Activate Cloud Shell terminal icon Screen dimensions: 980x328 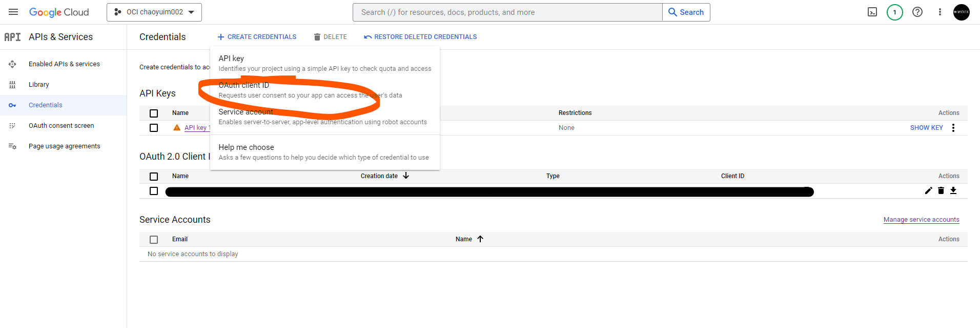coord(872,12)
